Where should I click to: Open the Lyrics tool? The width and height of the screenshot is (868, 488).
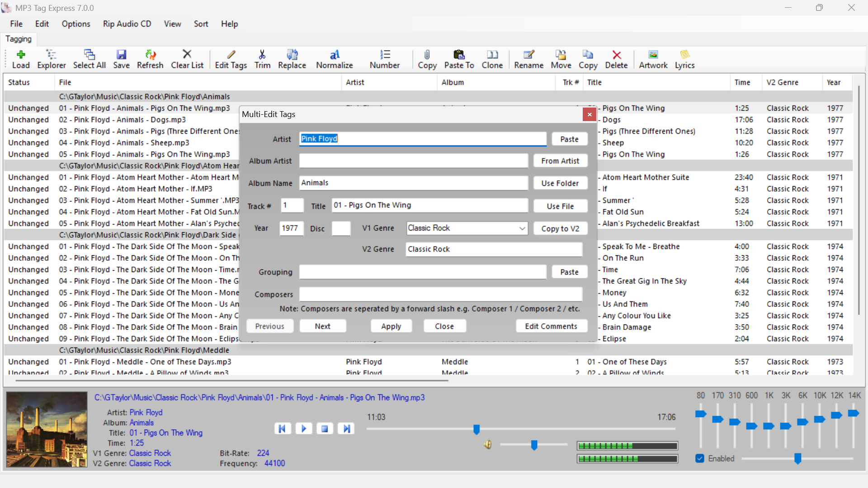pyautogui.click(x=685, y=59)
